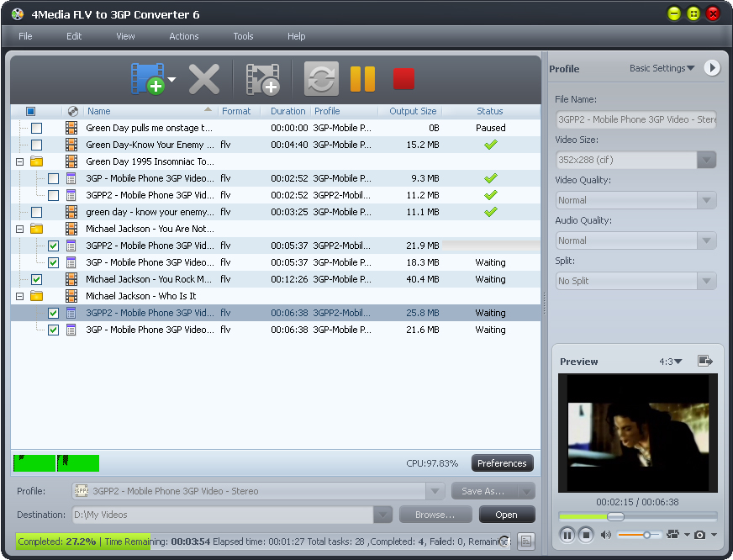Screen dimensions: 733x560
Task: Mute the preview with speaker icon
Action: click(x=606, y=535)
